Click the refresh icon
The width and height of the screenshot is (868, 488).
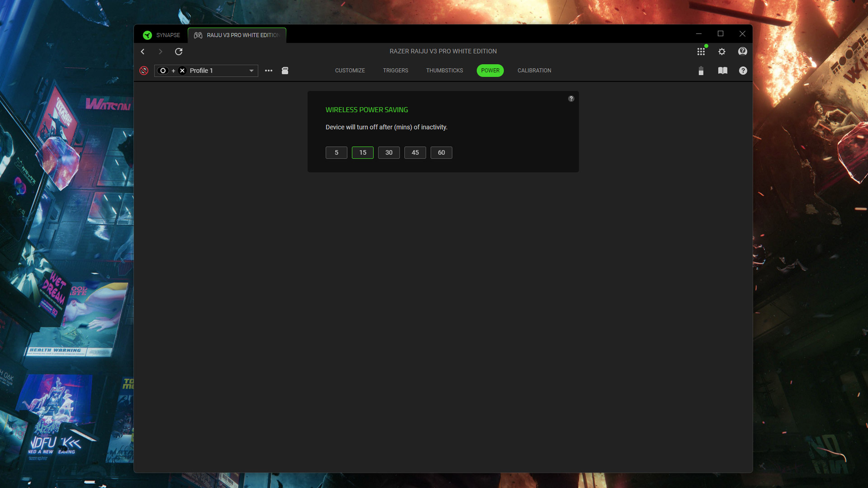pos(179,52)
